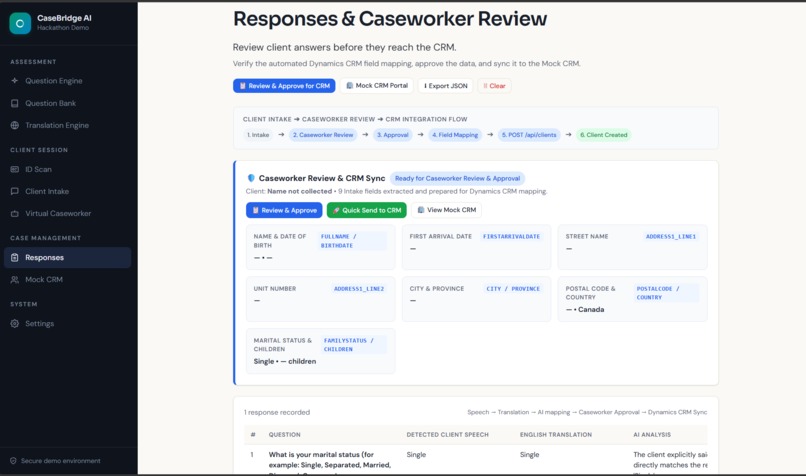
Task: Click the POSTALCODE / COUNTRY field tag
Action: [666, 293]
